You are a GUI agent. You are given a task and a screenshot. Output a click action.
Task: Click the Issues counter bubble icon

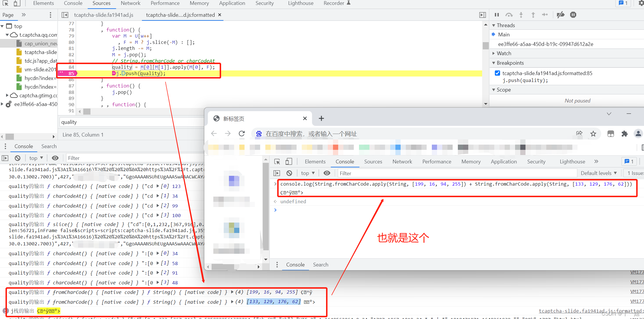[x=623, y=3]
